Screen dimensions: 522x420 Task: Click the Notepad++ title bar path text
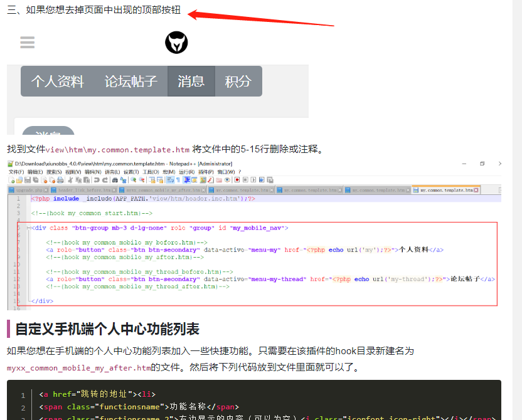[x=124, y=164]
